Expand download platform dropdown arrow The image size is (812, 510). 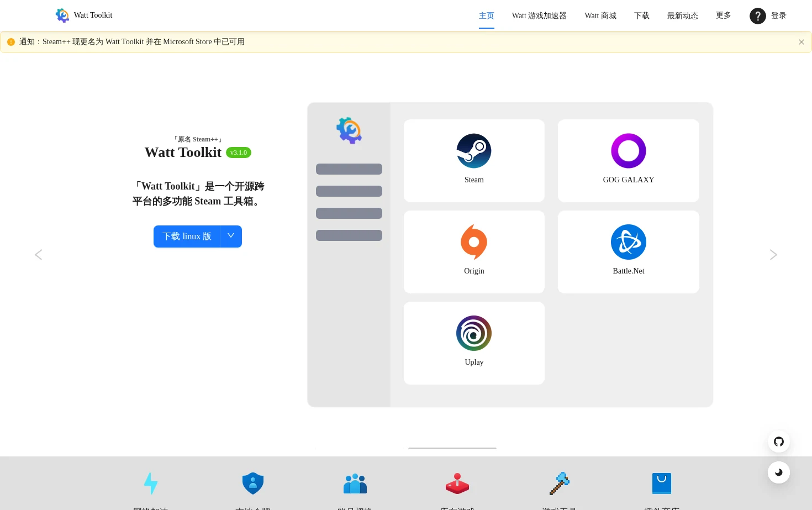click(x=231, y=236)
